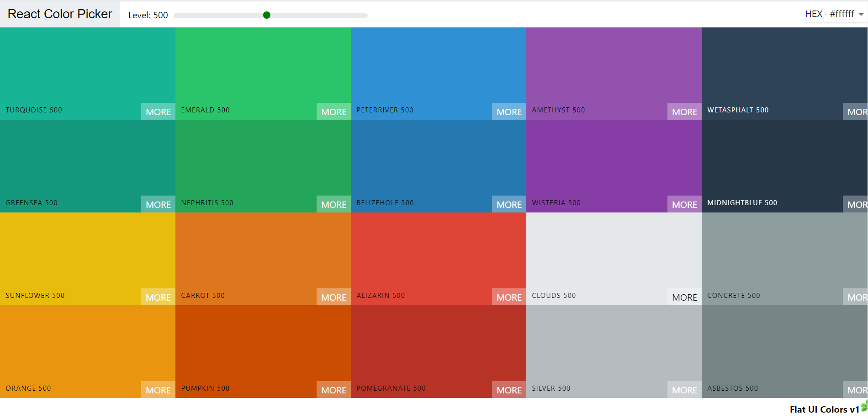Copy the Amethyst 500 color swatch
Viewport: 868px width, 419px height.
(x=614, y=74)
